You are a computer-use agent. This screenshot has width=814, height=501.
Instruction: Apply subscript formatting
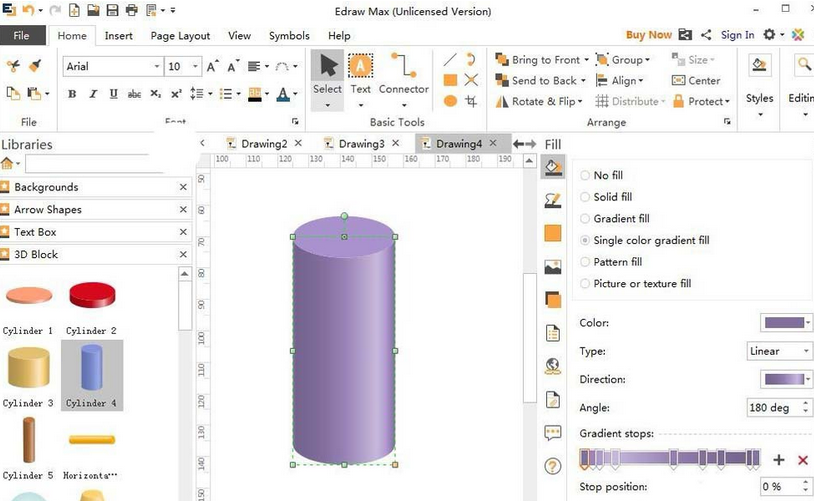point(155,94)
